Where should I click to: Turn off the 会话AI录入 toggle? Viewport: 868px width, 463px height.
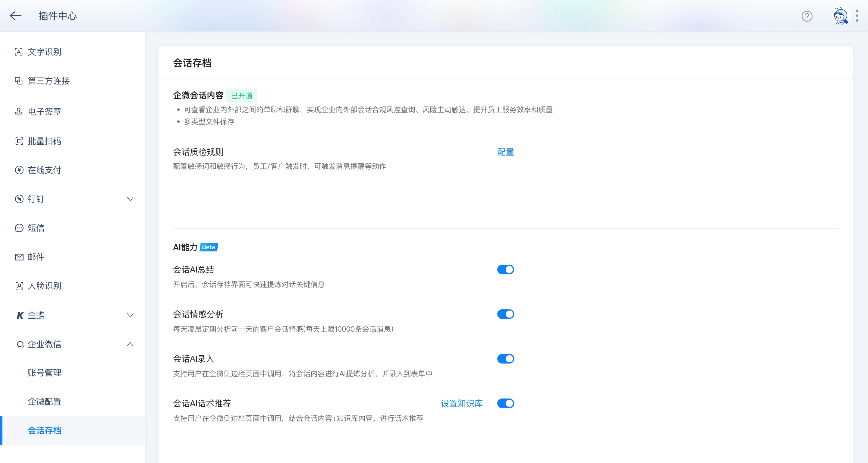click(x=505, y=358)
